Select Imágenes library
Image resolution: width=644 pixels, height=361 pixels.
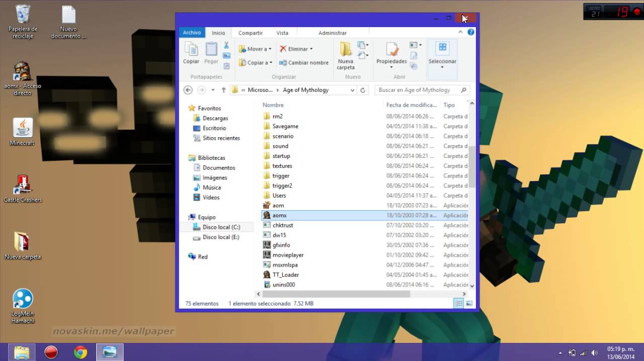coord(215,178)
